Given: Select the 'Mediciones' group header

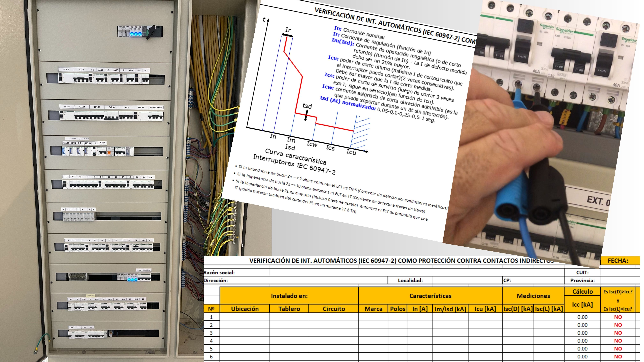Looking at the screenshot, I should click(x=533, y=296).
